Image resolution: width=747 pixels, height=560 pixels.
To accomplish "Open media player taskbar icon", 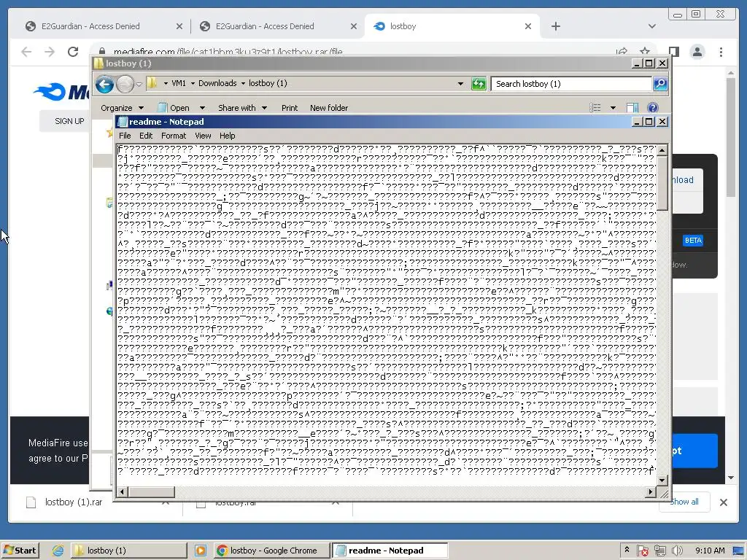I will point(201,551).
